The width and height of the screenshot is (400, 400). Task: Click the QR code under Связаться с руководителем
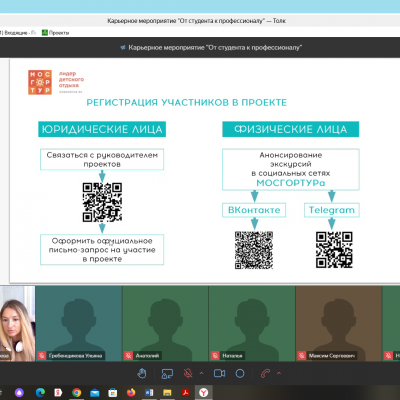[x=102, y=202]
